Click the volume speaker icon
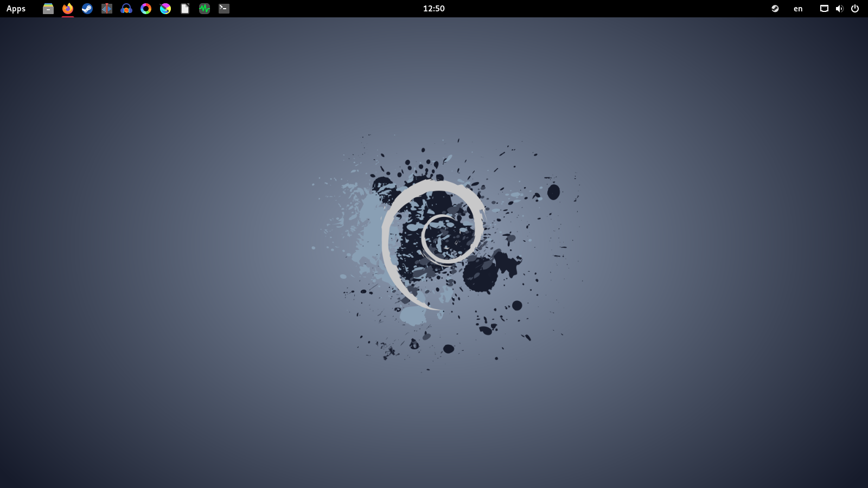Screen dimensions: 868x488 click(x=839, y=9)
